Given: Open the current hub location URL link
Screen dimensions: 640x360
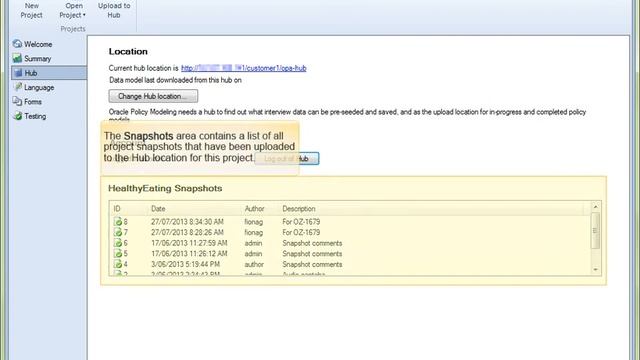Looking at the screenshot, I should (244, 68).
